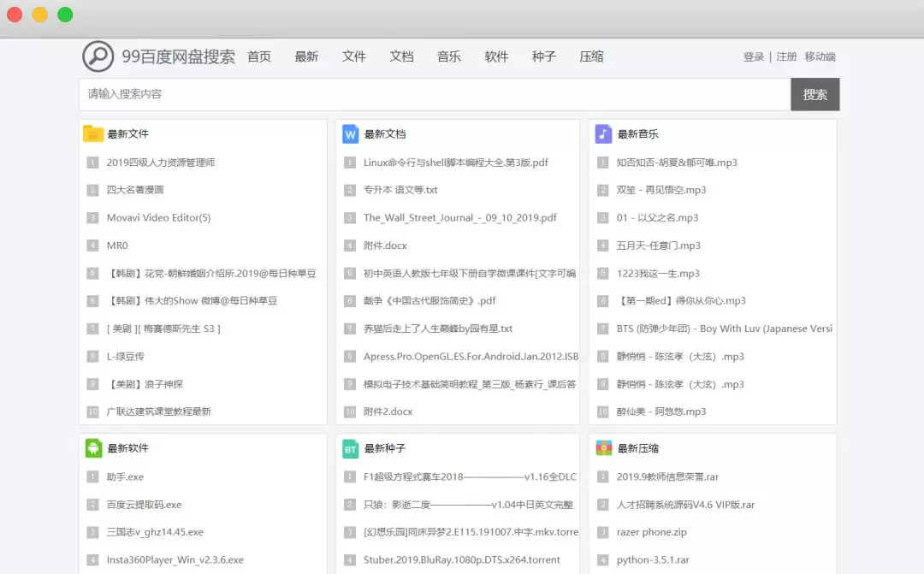
Task: Switch to 移动端 version
Action: point(820,56)
